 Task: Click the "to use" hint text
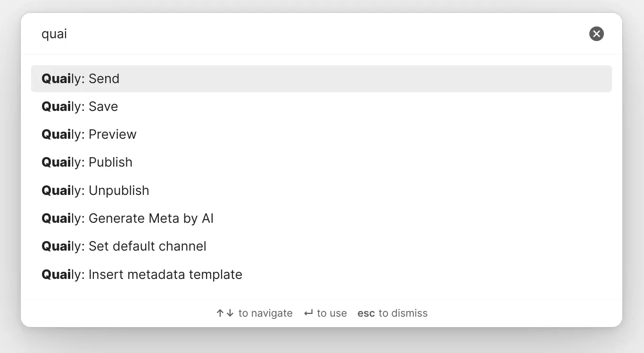332,313
